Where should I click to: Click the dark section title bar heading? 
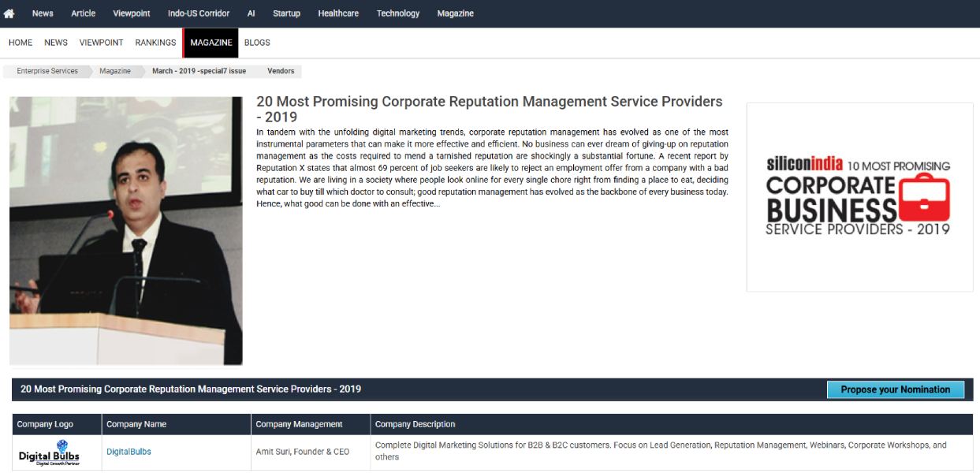(x=191, y=389)
